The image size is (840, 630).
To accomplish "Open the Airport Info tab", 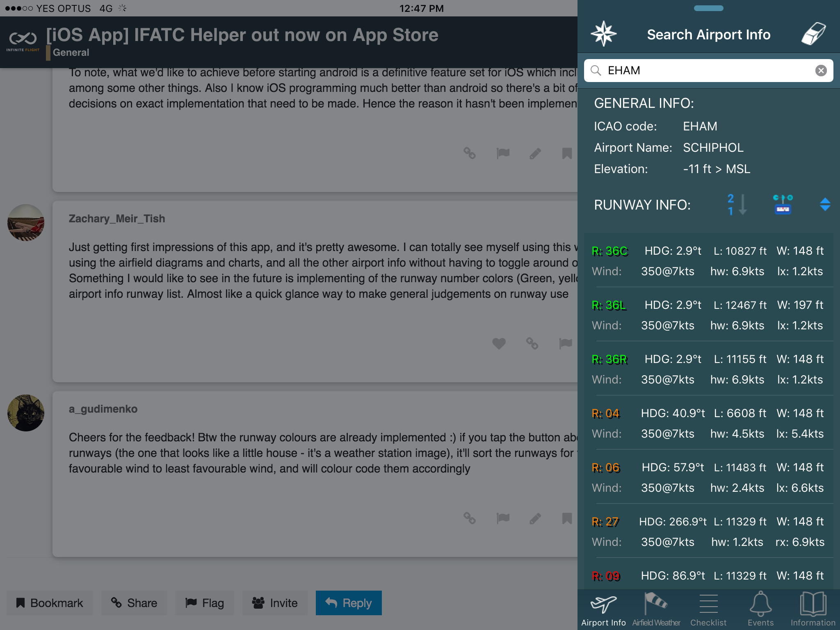I will pyautogui.click(x=603, y=609).
